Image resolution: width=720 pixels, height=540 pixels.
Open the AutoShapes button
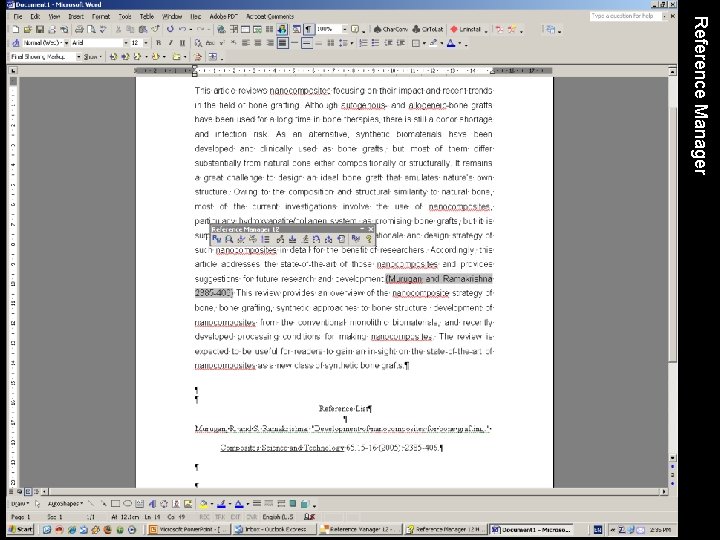(65, 504)
